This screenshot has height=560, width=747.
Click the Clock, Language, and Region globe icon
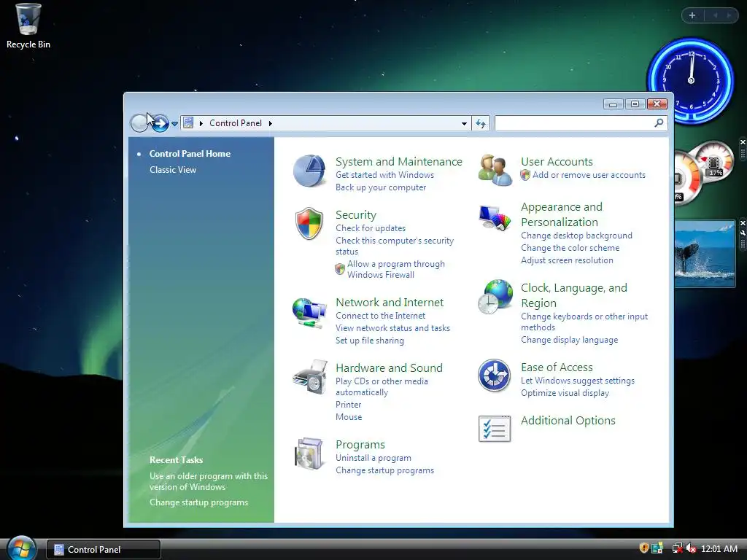tap(495, 297)
